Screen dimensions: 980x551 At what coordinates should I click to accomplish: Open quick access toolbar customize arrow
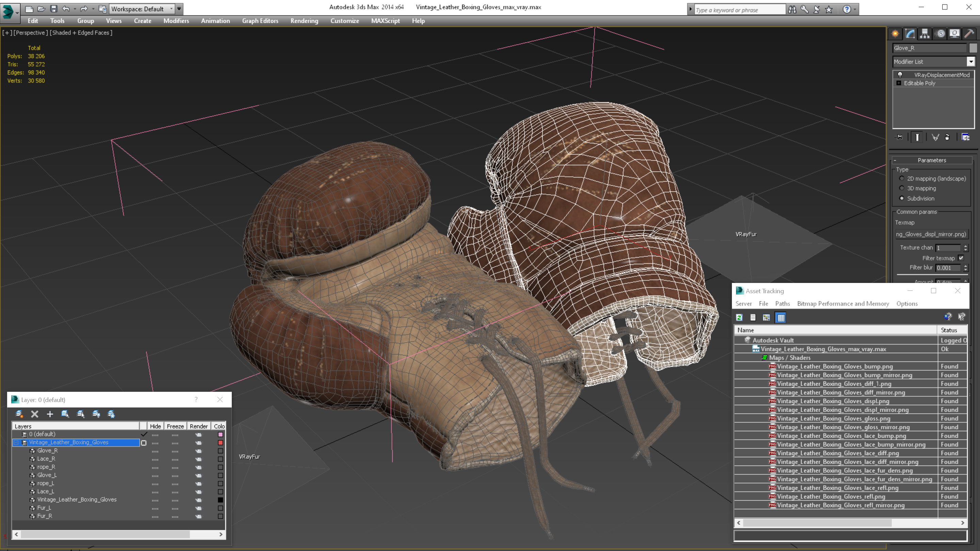(179, 9)
